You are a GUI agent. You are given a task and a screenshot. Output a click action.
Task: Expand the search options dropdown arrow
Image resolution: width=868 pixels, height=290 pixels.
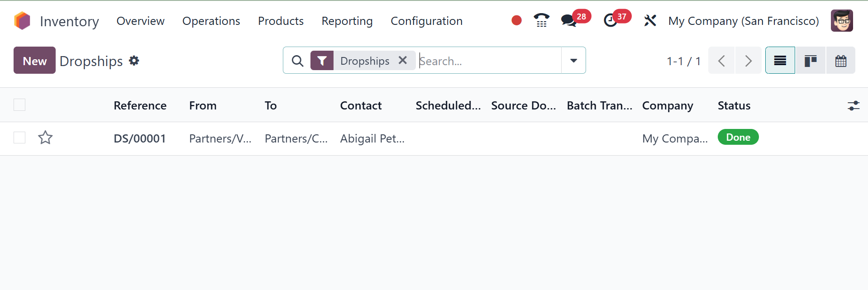click(573, 61)
